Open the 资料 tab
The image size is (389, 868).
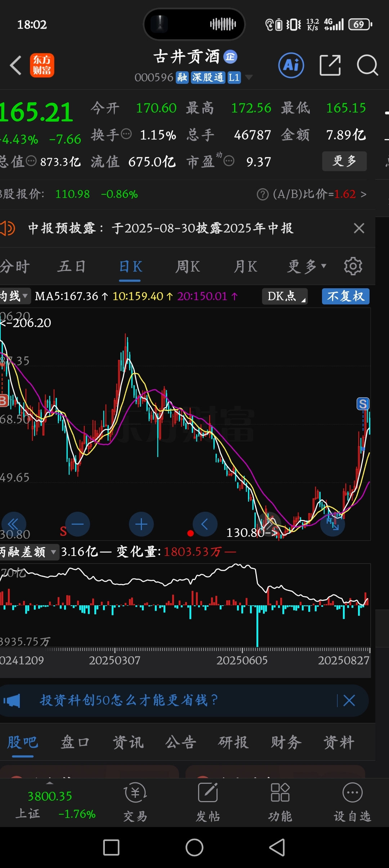click(339, 742)
